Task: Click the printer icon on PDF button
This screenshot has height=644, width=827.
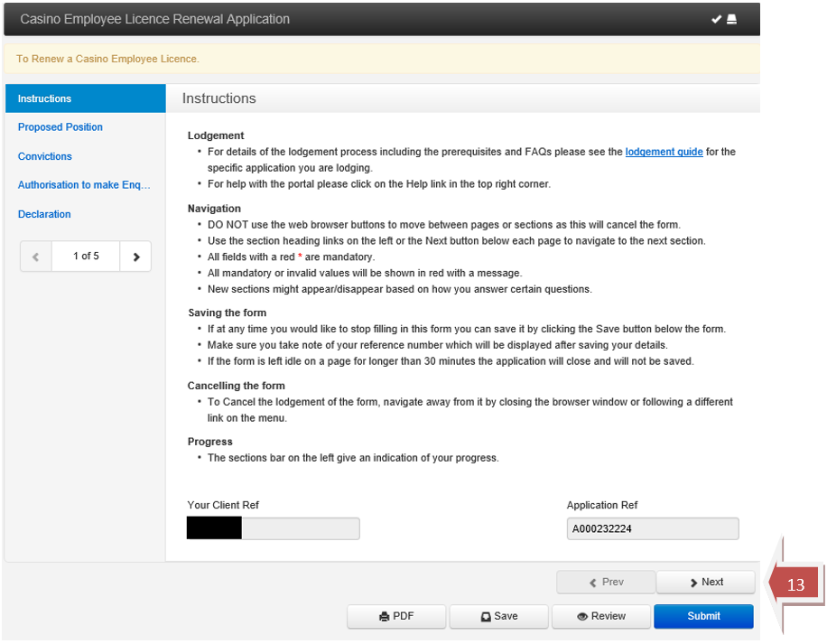Action: tap(384, 617)
